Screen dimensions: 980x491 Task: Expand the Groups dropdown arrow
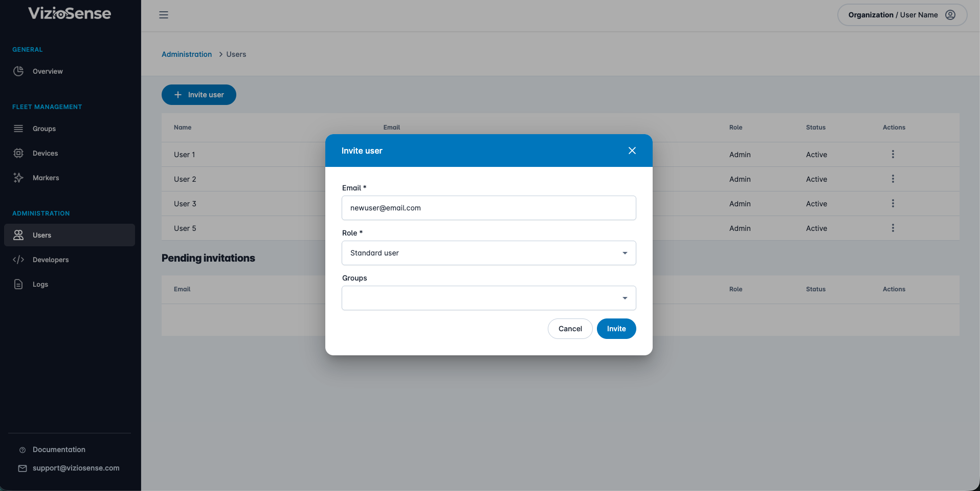click(x=625, y=298)
